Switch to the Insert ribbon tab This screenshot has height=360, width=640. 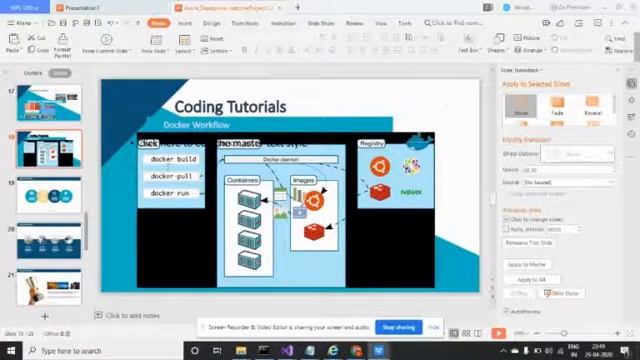click(x=184, y=23)
